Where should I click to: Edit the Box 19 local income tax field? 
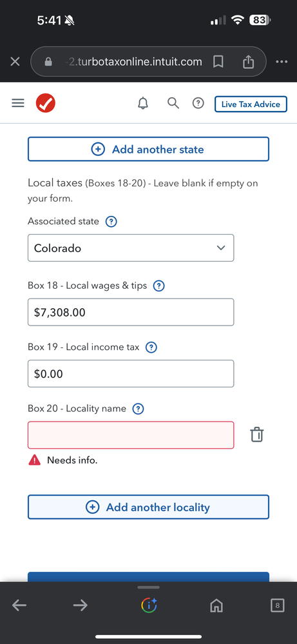[x=131, y=373]
